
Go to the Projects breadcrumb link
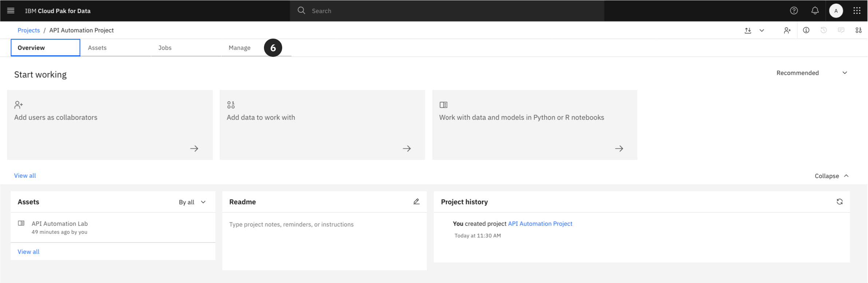tap(29, 30)
